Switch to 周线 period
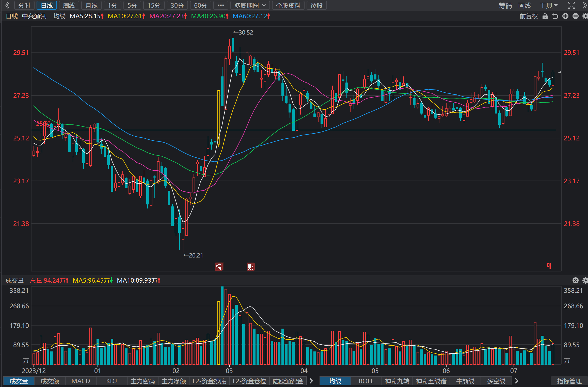Screen dimensions: 588x387 tap(69, 5)
